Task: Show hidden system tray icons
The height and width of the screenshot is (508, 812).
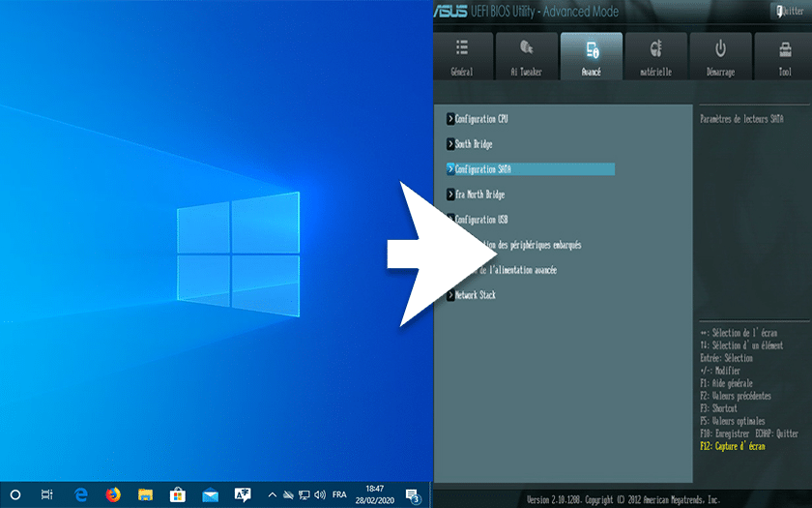Action: (273, 495)
